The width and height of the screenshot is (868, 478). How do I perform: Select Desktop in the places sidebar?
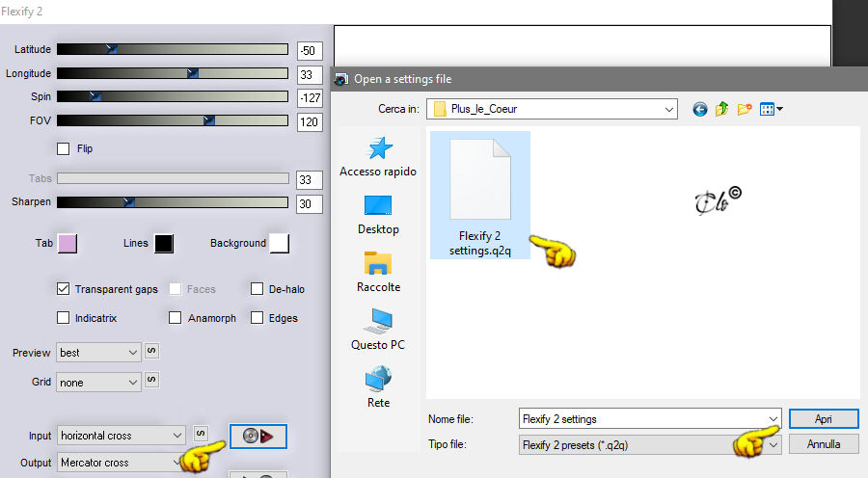pyautogui.click(x=378, y=215)
